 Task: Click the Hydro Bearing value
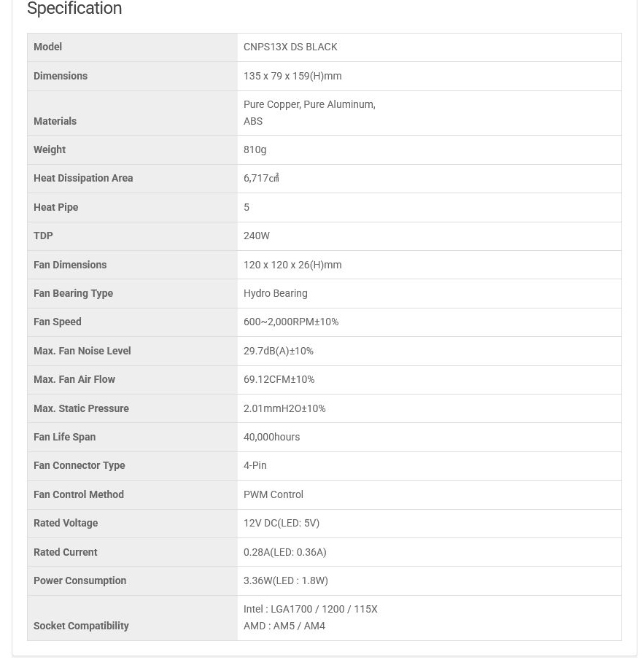pos(276,293)
